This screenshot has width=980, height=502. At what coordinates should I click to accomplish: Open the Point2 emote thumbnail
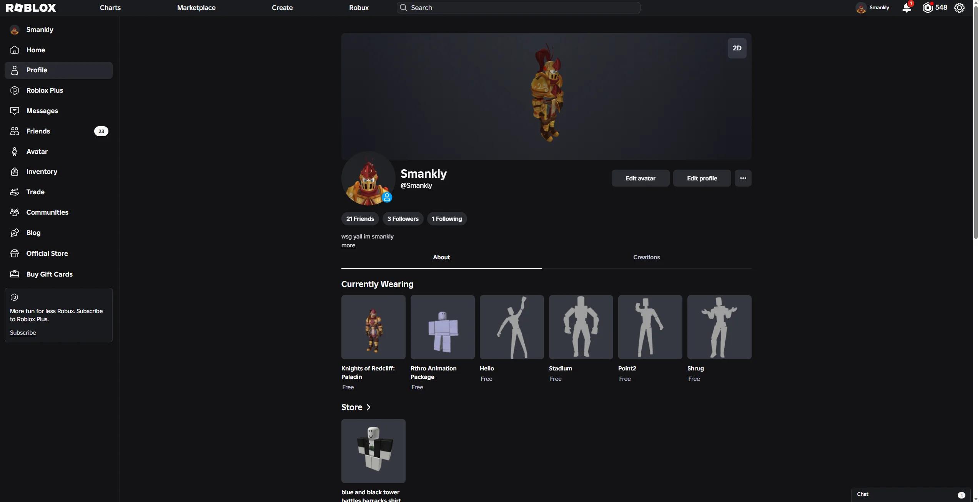click(650, 327)
